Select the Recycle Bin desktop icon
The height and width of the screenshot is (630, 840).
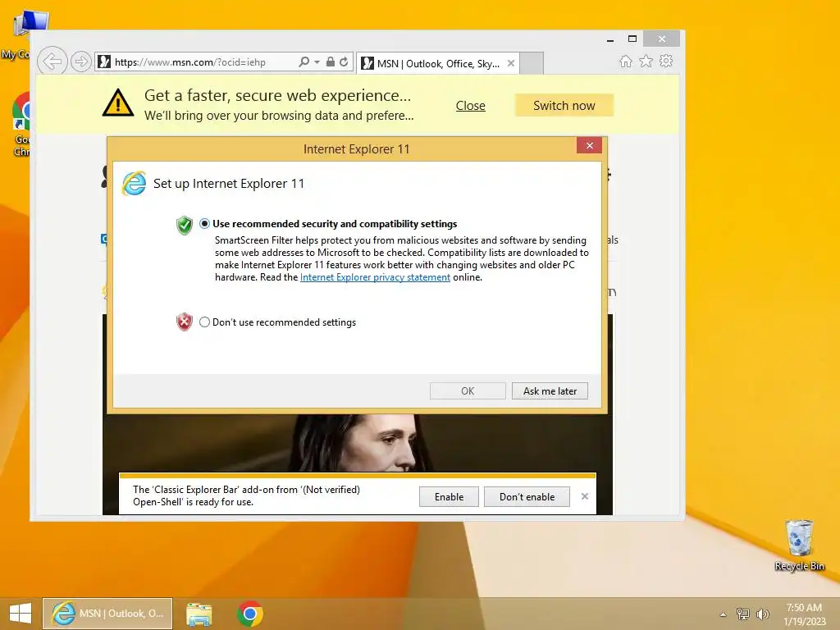tap(799, 546)
